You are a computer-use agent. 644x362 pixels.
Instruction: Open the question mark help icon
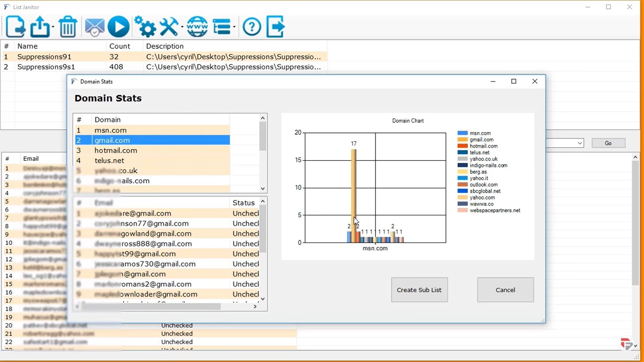pyautogui.click(x=252, y=26)
